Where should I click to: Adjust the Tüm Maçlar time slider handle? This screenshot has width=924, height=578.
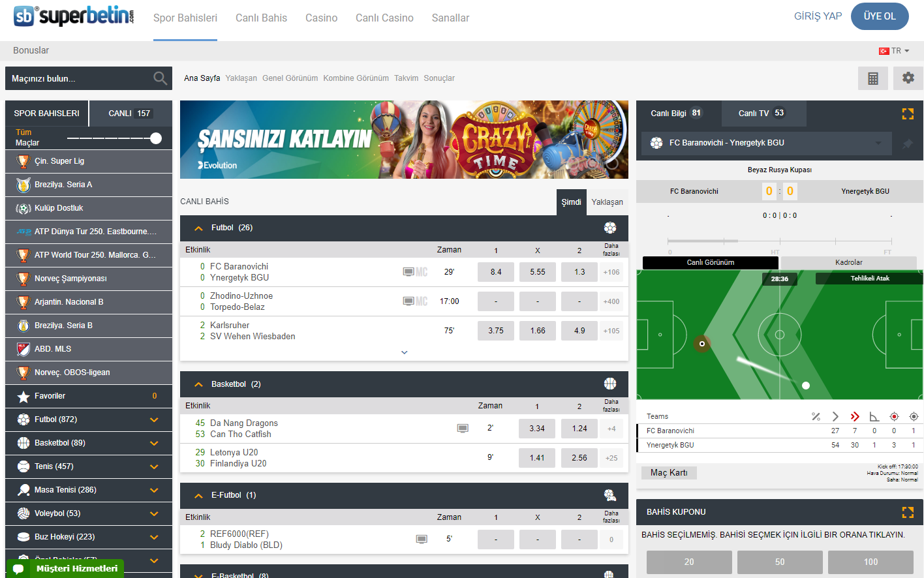coord(155,138)
